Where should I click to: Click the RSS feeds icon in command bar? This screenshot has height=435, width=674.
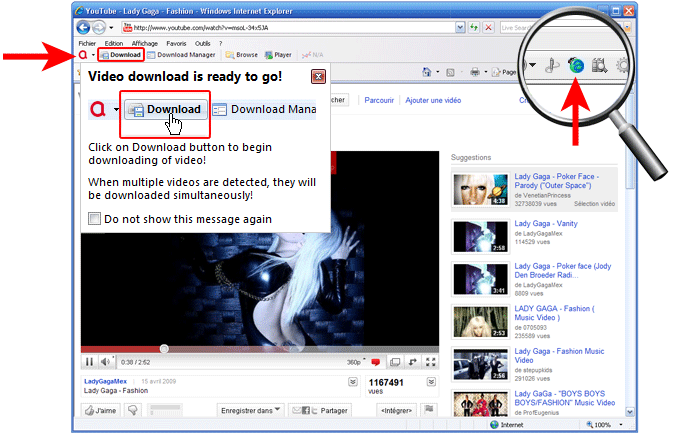point(450,72)
